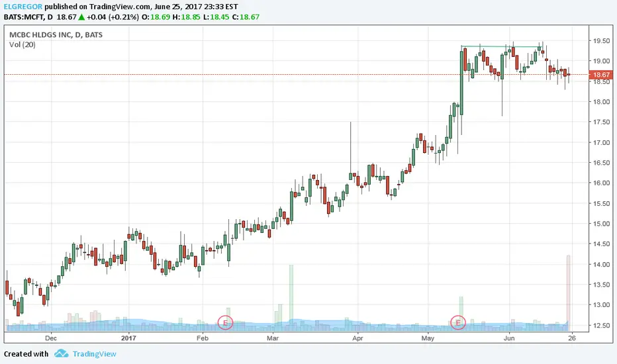617x364 pixels.
Task: Click the 14.00 price axis label
Action: click(x=601, y=265)
